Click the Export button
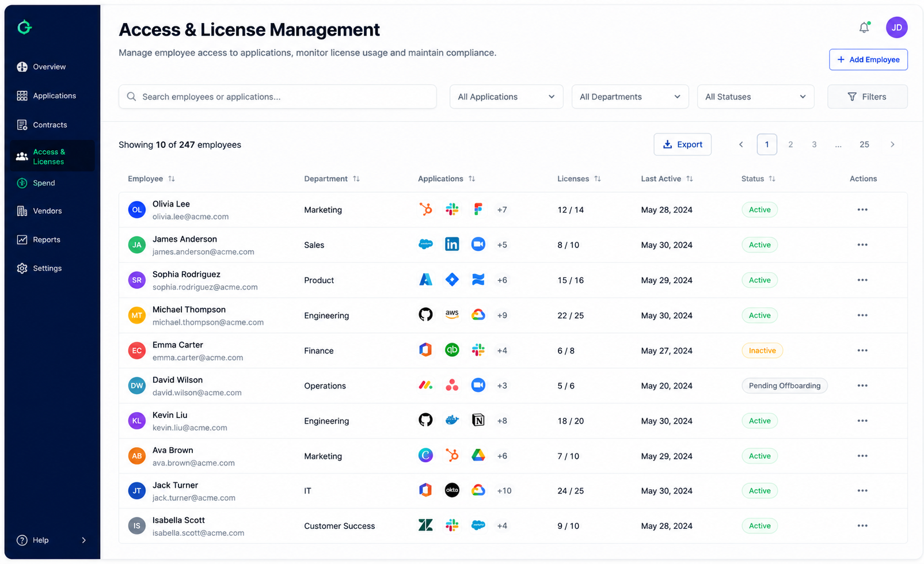Screen dimensions: 924x564 pos(682,144)
